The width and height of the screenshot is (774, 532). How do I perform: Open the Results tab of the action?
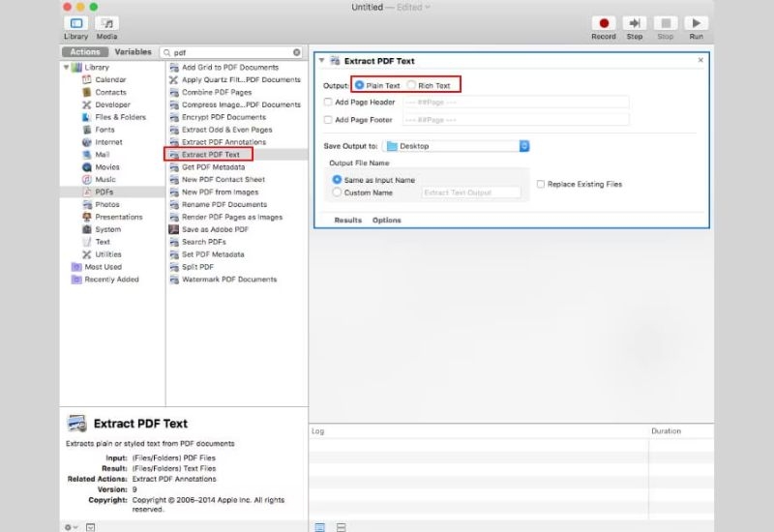348,221
